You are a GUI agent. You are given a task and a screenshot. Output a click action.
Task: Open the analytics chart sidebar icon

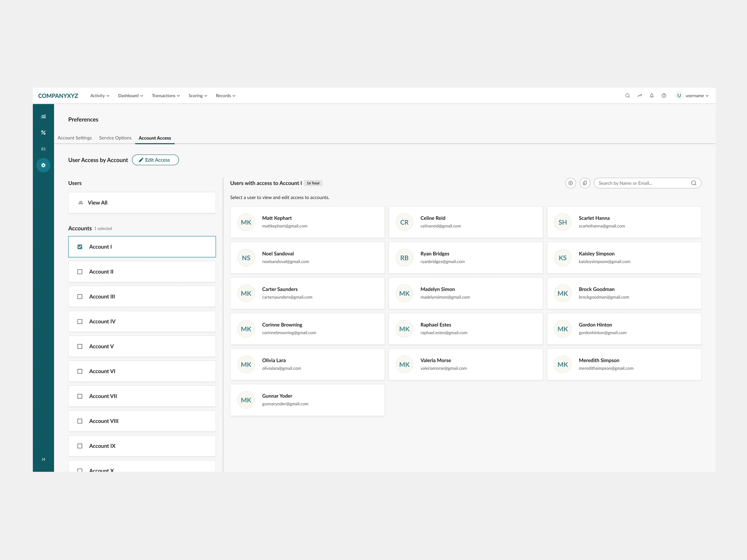coord(43,116)
